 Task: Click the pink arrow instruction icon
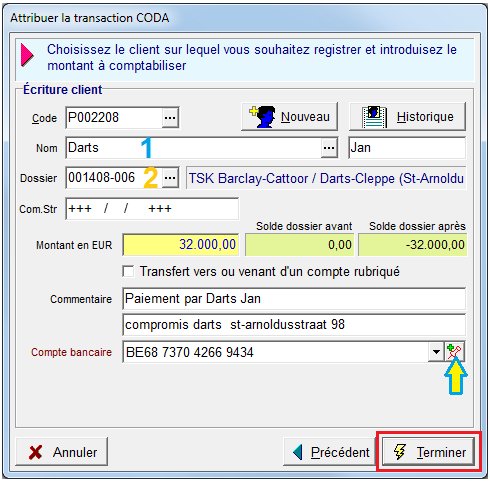[27, 55]
